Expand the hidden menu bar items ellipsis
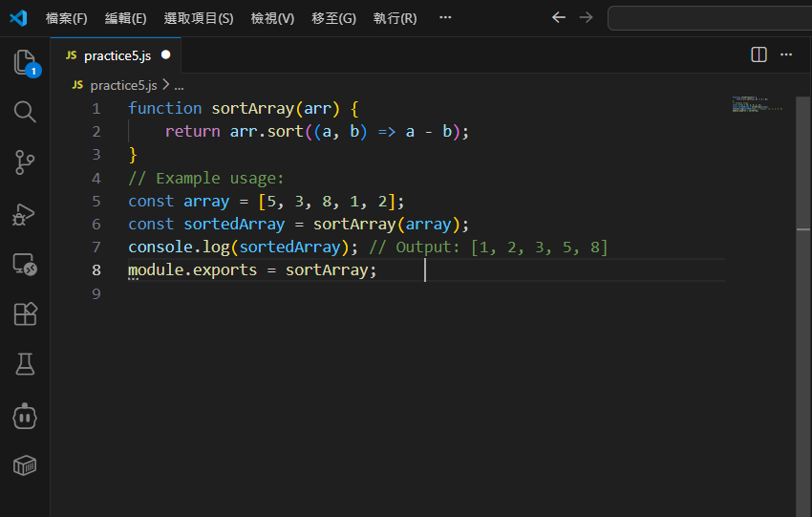Viewport: 812px width, 517px height. [x=445, y=18]
